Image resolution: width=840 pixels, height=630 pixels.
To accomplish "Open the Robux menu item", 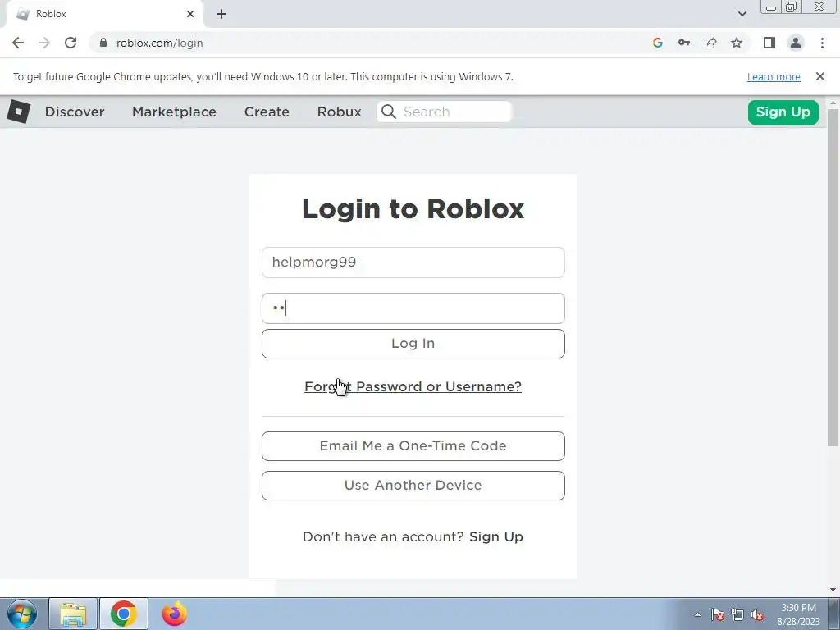I will pos(339,112).
